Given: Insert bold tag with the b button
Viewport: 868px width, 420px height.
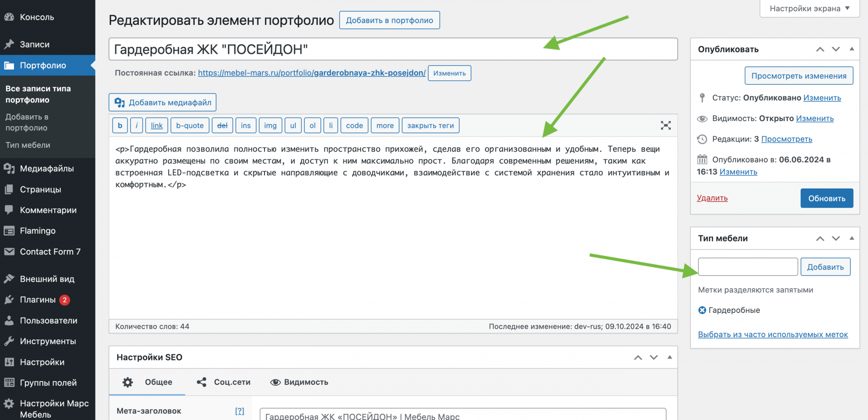Looking at the screenshot, I should click(x=120, y=126).
